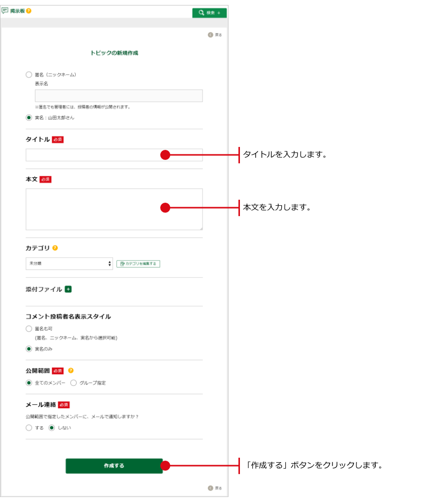448x502 pixels.
Task: Choose グループ指定 for publication scope
Action: click(74, 383)
